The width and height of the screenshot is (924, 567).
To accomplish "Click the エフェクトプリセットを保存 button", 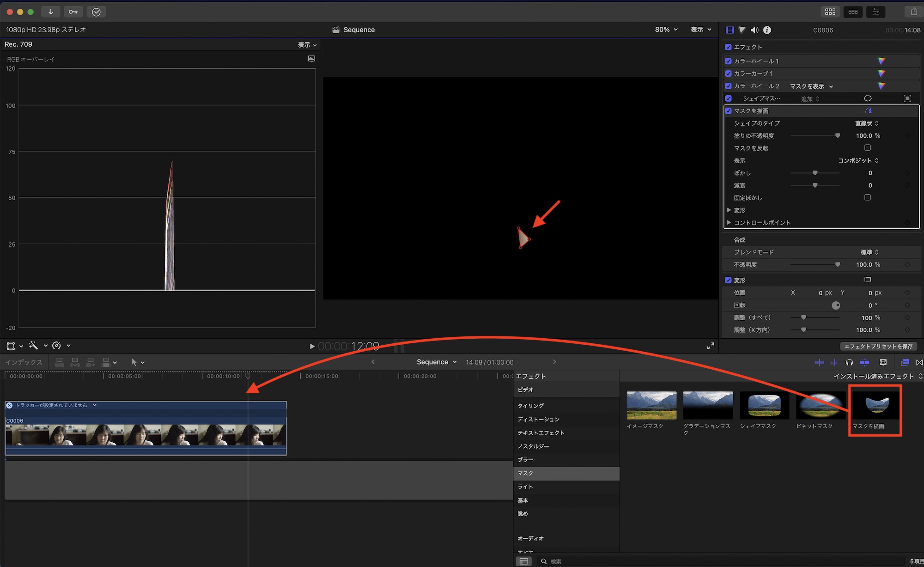I will [x=878, y=347].
